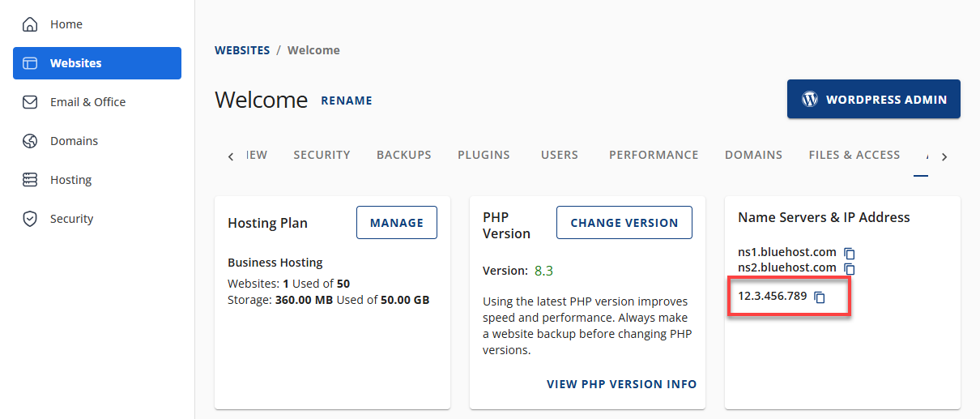The width and height of the screenshot is (980, 419).
Task: Click the WEBSITES breadcrumb link
Action: pyautogui.click(x=242, y=50)
